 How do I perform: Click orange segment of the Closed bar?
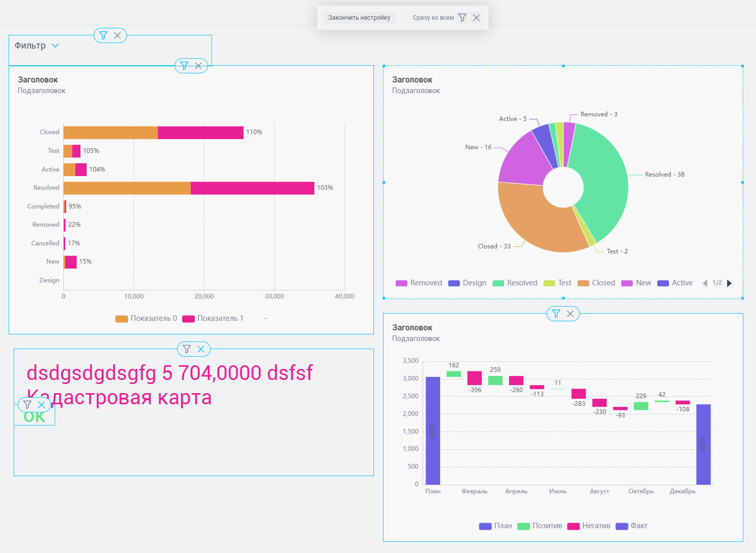point(111,133)
